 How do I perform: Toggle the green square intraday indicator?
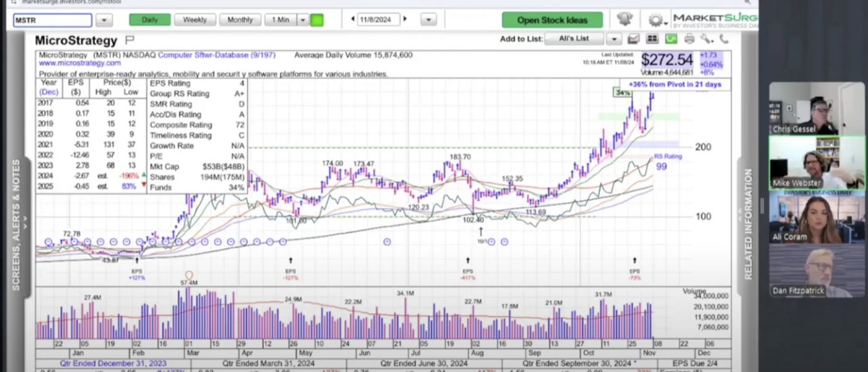(x=316, y=20)
